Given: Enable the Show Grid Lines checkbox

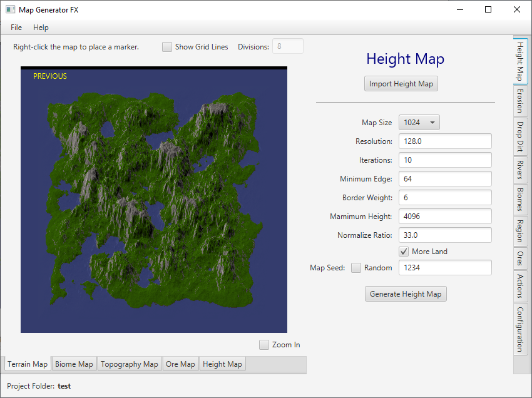Looking at the screenshot, I should (x=167, y=47).
